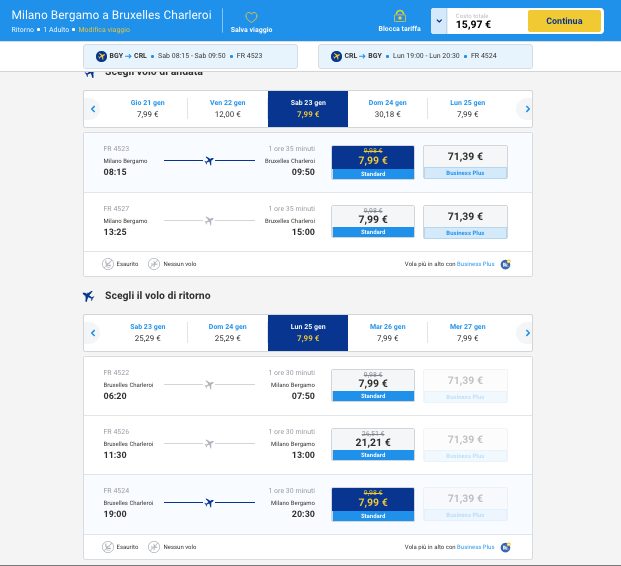Click the plane icon on the 08:15 flight row
This screenshot has height=566, width=621.
click(x=209, y=161)
